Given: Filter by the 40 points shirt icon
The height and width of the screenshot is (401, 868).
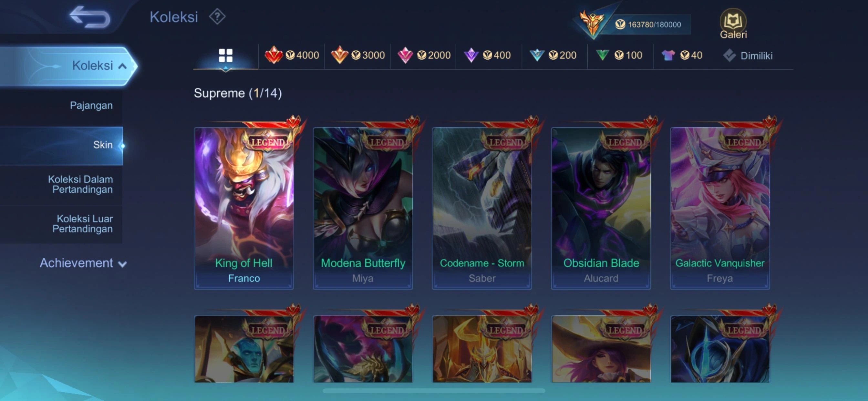Looking at the screenshot, I should tap(682, 55).
